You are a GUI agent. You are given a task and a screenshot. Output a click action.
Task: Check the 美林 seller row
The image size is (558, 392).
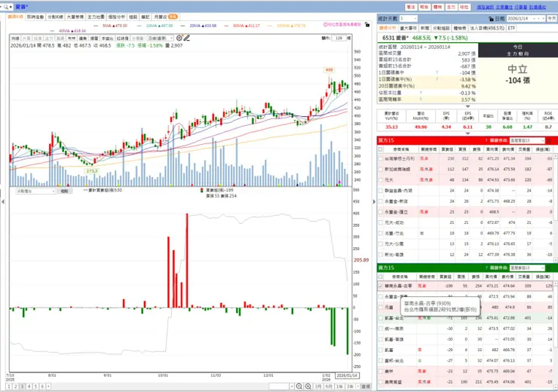[381, 372]
